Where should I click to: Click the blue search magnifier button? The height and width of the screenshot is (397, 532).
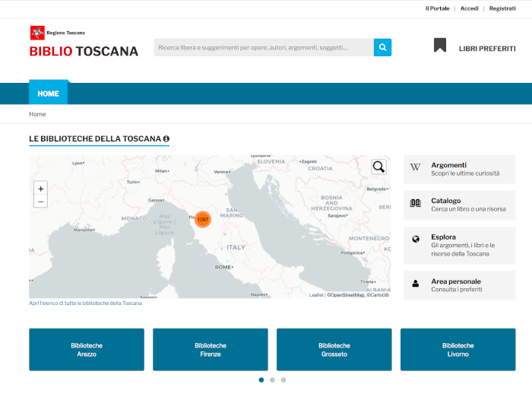pos(382,47)
